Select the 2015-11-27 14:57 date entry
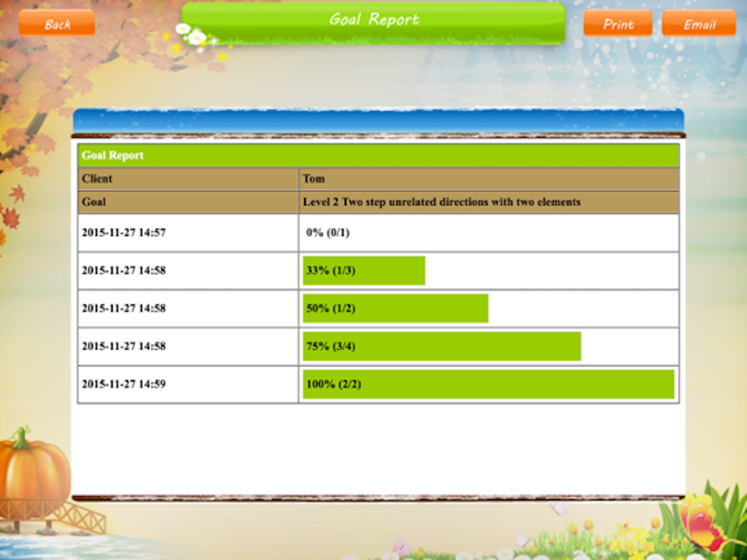Viewport: 747px width, 560px height. click(124, 233)
